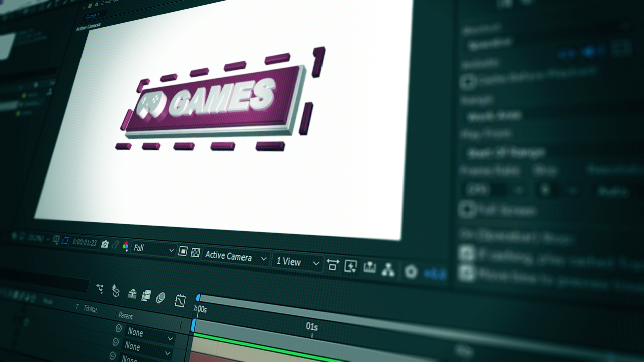This screenshot has width=644, height=362.
Task: Hide shy layers in the timeline
Action: click(132, 293)
